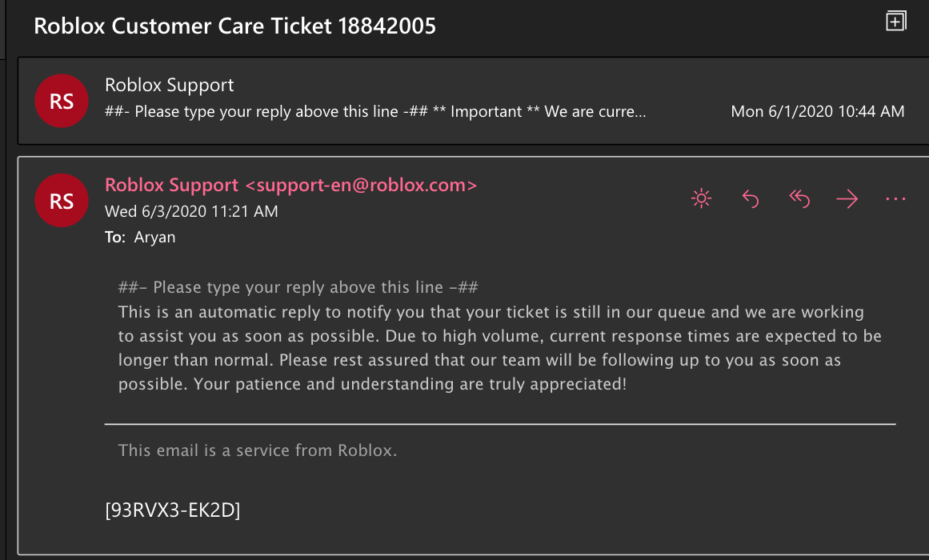Click the Roblox Customer Care Ticket subject title

234,26
